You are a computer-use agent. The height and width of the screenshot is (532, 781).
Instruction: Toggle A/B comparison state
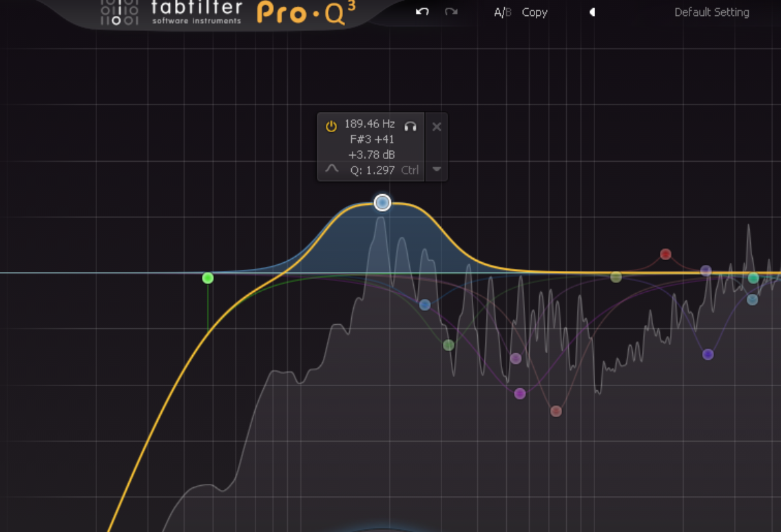click(x=503, y=12)
